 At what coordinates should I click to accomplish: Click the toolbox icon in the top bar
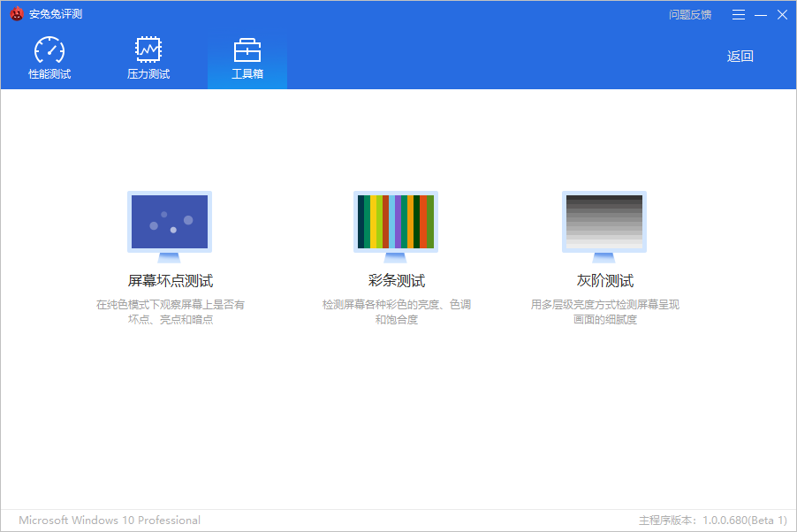pos(247,50)
